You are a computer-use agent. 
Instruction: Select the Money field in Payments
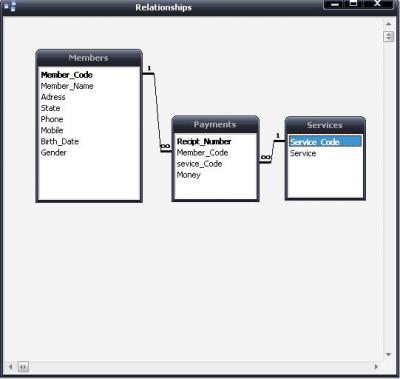(x=189, y=175)
